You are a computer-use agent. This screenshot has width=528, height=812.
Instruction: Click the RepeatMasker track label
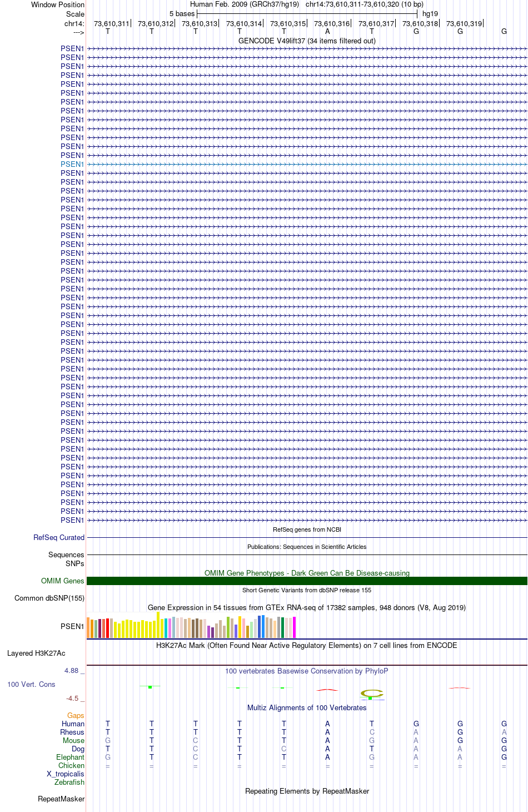(x=61, y=799)
